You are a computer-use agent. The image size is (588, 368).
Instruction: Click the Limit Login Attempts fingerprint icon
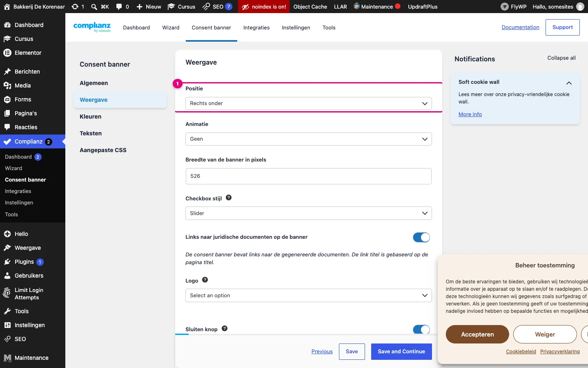(x=7, y=293)
